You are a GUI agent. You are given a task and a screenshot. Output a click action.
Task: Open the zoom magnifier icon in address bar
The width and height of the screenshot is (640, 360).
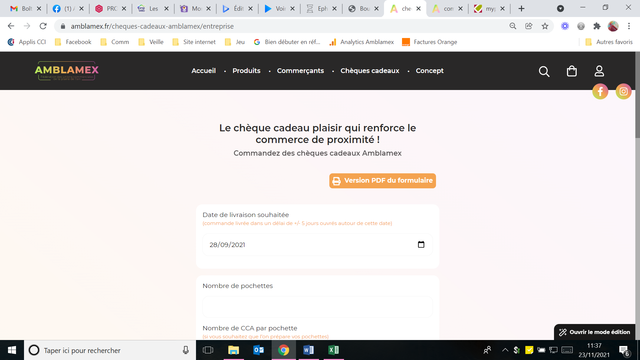tap(513, 26)
